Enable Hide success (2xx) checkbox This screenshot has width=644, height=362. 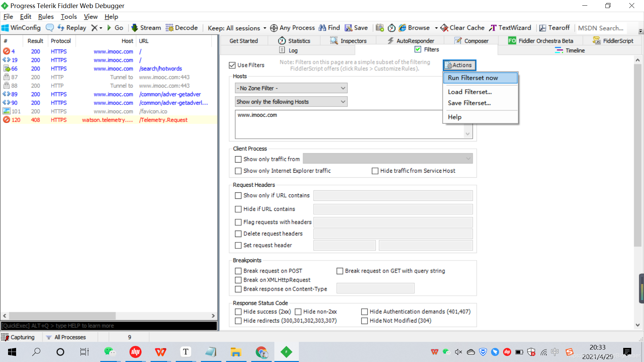point(238,312)
